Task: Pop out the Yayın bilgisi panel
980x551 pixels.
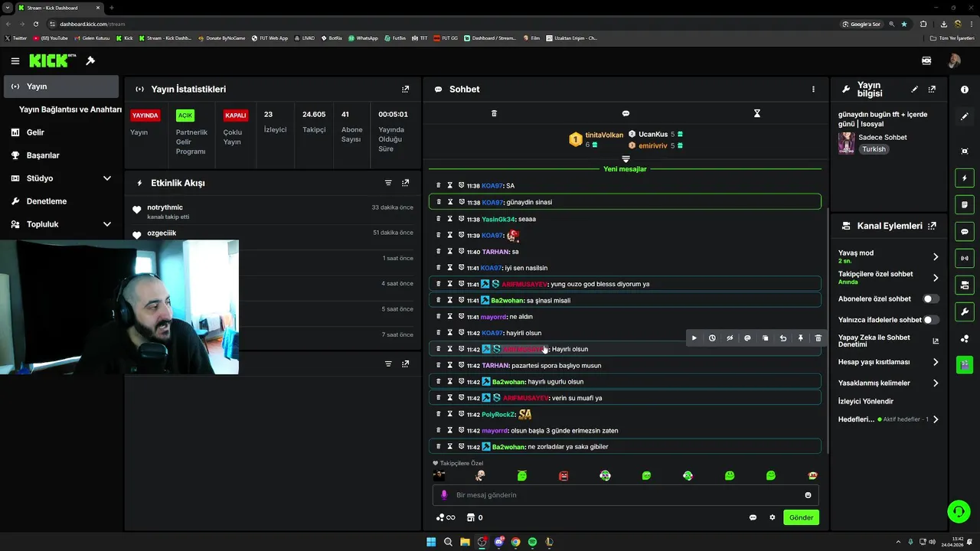Action: pyautogui.click(x=932, y=90)
